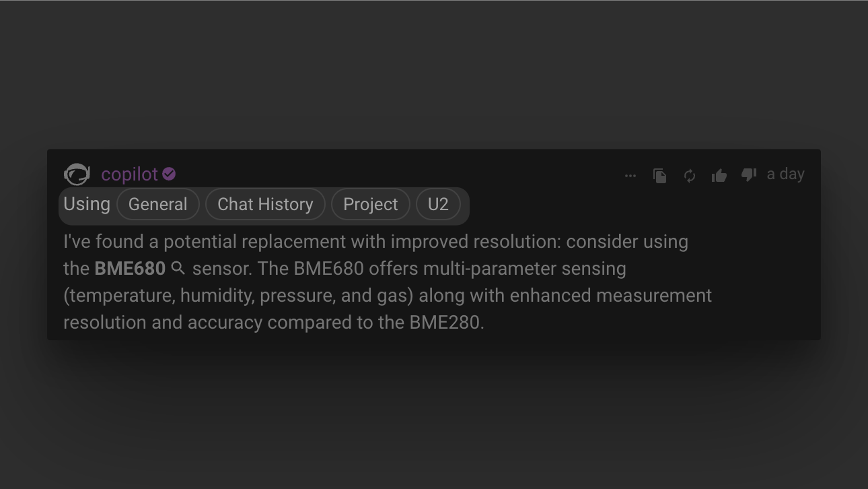Select the U2 component chip

pos(438,204)
